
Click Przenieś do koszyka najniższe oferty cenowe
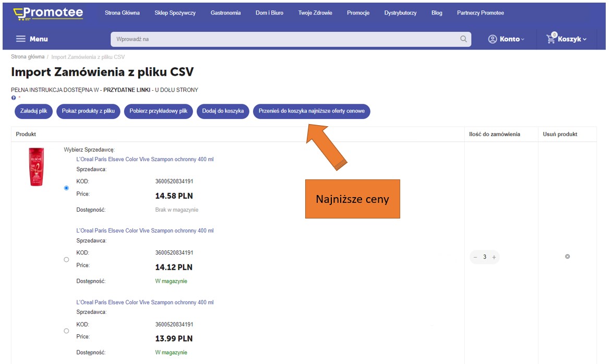click(311, 111)
